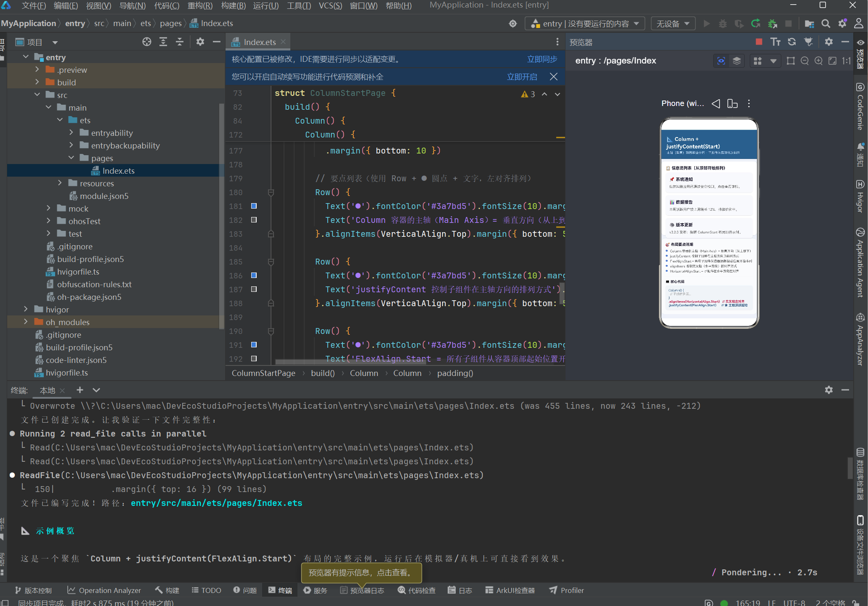Zoom in the preview
This screenshot has width=868, height=606.
[x=818, y=61]
